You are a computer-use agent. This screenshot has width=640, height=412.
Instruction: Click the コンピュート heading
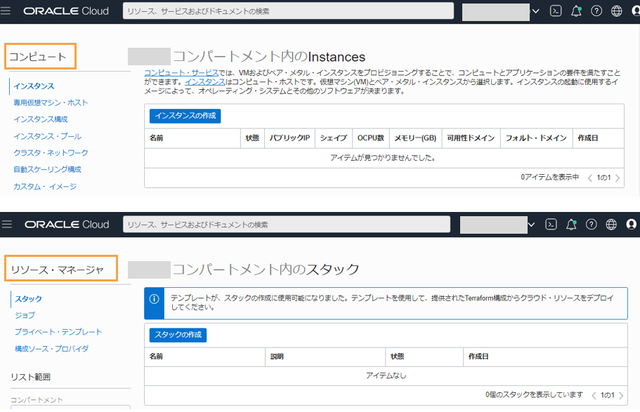pos(38,56)
